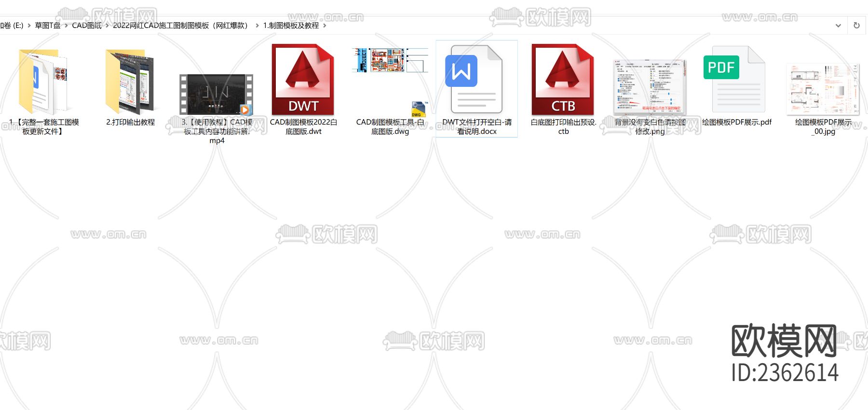Viewport: 868px width, 410px height.
Task: Click label 2.打印输出教程
Action: (x=130, y=123)
